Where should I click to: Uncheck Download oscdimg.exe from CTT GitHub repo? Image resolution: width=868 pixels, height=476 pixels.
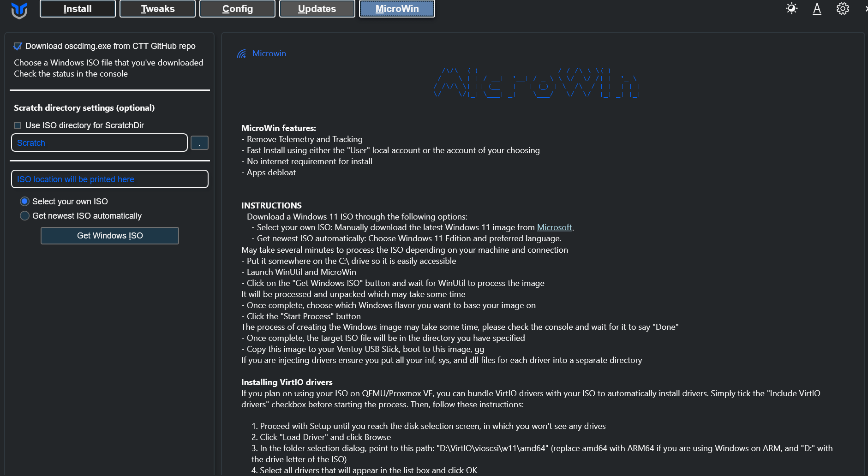[18, 46]
